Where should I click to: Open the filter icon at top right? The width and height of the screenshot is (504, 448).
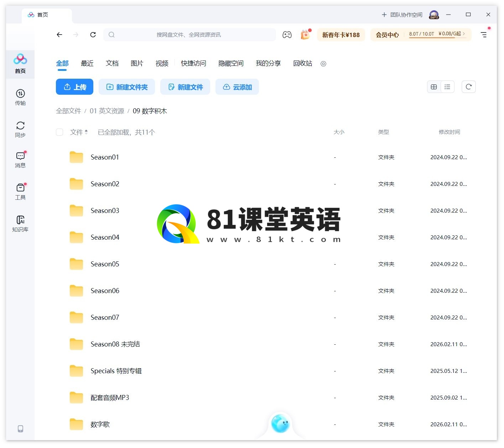pyautogui.click(x=484, y=35)
